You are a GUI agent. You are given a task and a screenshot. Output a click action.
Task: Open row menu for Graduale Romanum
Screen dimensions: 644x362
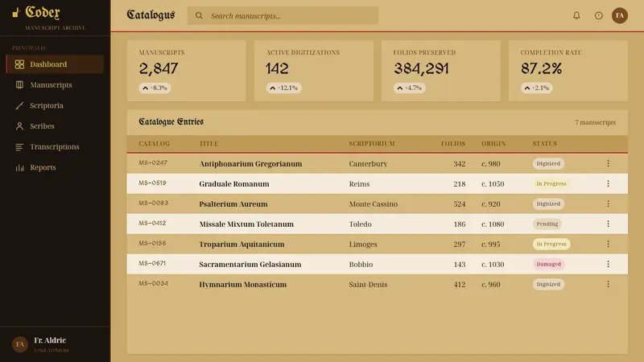(609, 183)
